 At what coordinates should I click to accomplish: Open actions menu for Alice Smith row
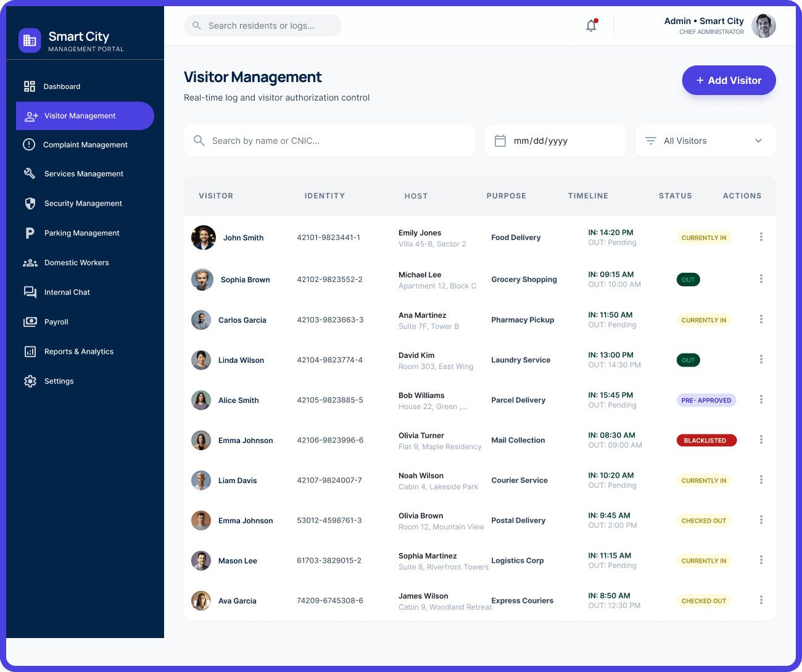pyautogui.click(x=761, y=399)
